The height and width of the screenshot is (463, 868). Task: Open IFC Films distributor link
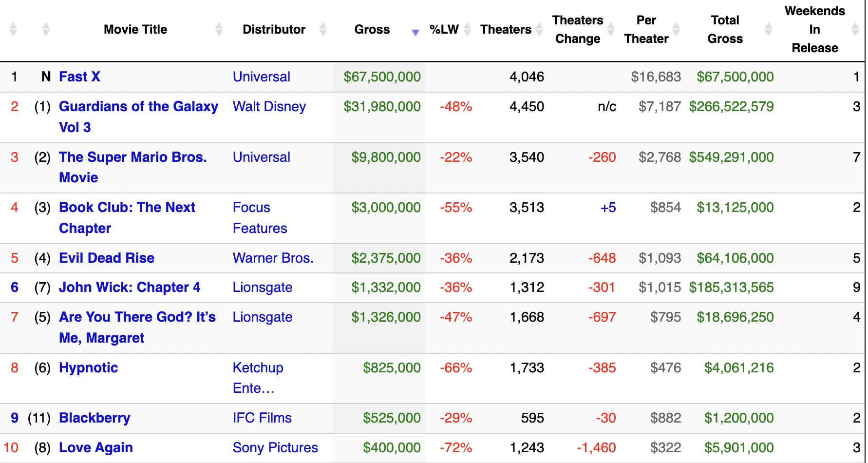[262, 418]
